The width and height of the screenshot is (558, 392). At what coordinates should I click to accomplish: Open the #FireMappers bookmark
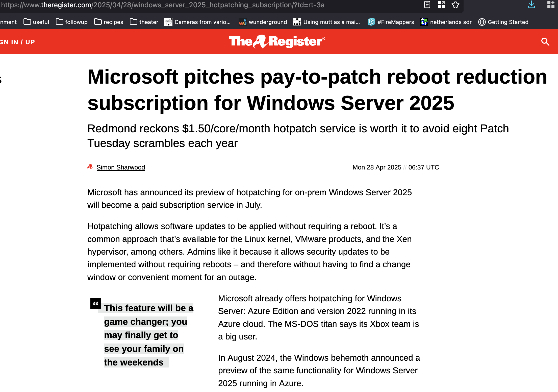[x=391, y=22]
